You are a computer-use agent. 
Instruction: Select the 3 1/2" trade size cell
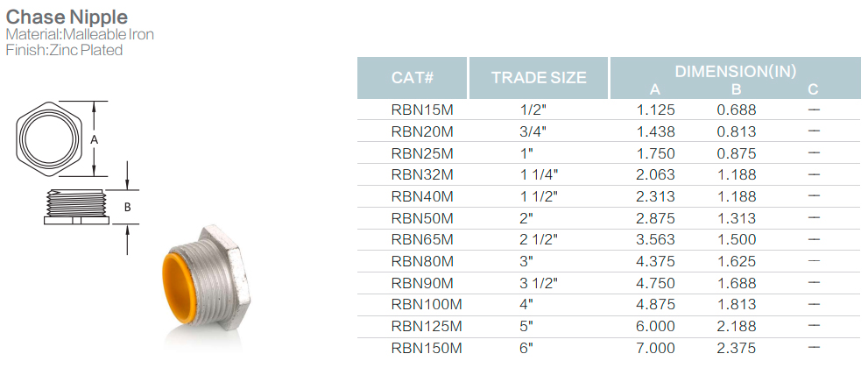click(540, 283)
